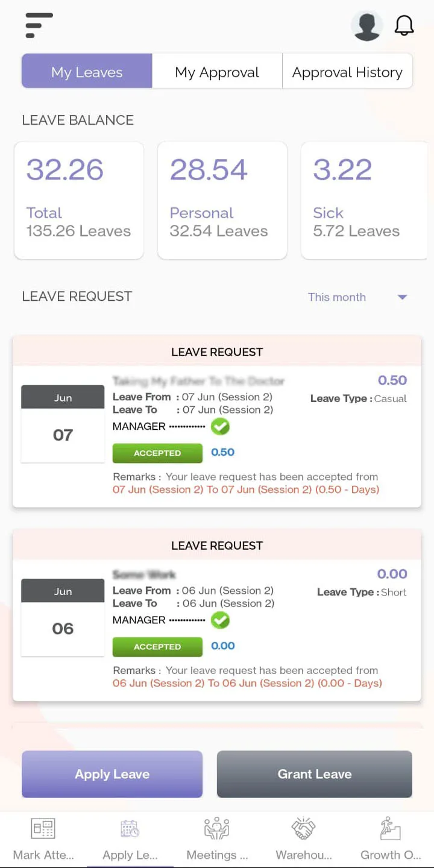
Task: Select the Apply Leave calendar nav icon
Action: pyautogui.click(x=130, y=829)
